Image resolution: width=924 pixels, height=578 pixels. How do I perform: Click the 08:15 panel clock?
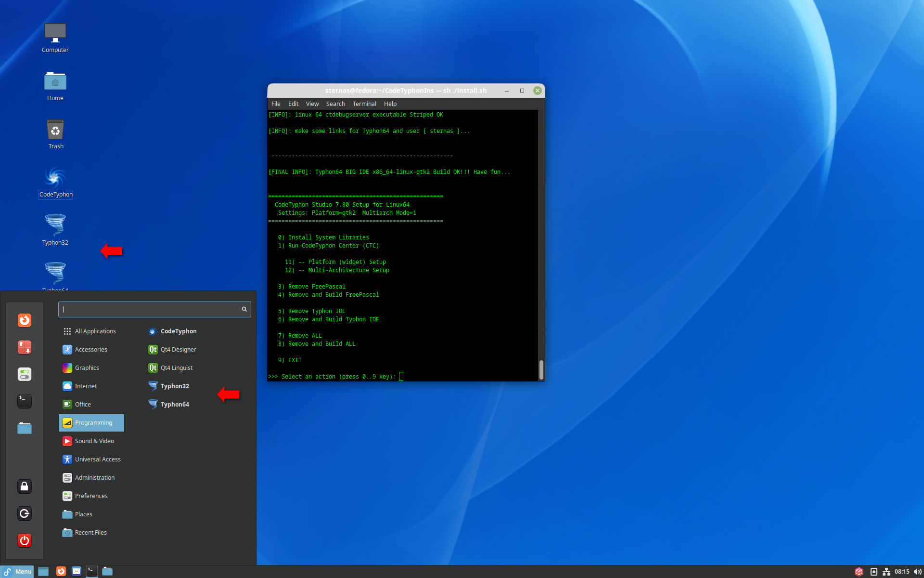pyautogui.click(x=902, y=572)
